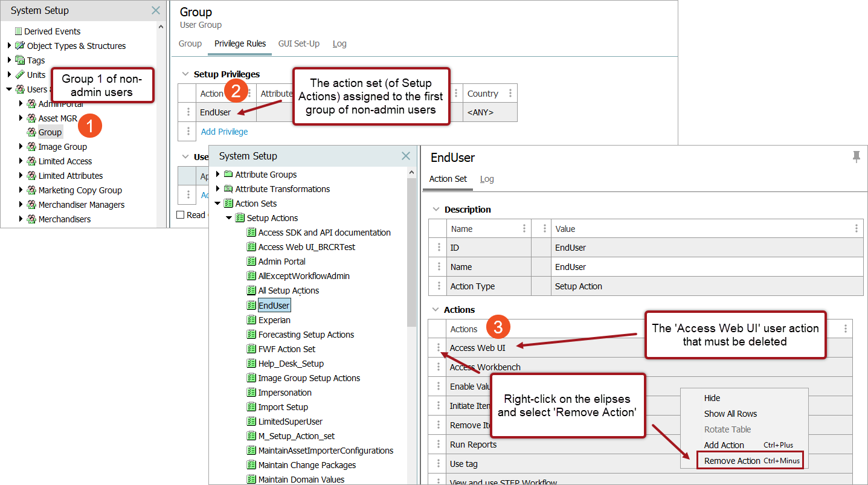The width and height of the screenshot is (868, 485).
Task: Click the Object Types & Structures icon
Action: (x=20, y=46)
